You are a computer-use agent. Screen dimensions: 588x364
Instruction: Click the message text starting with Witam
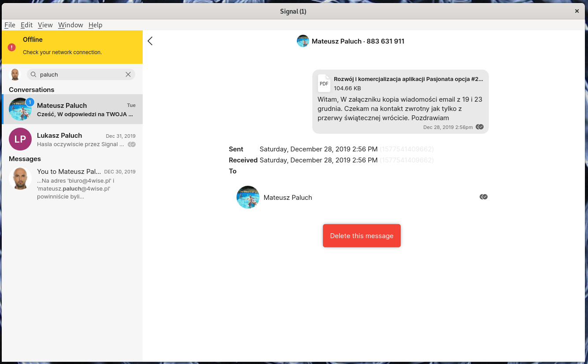[x=400, y=109]
